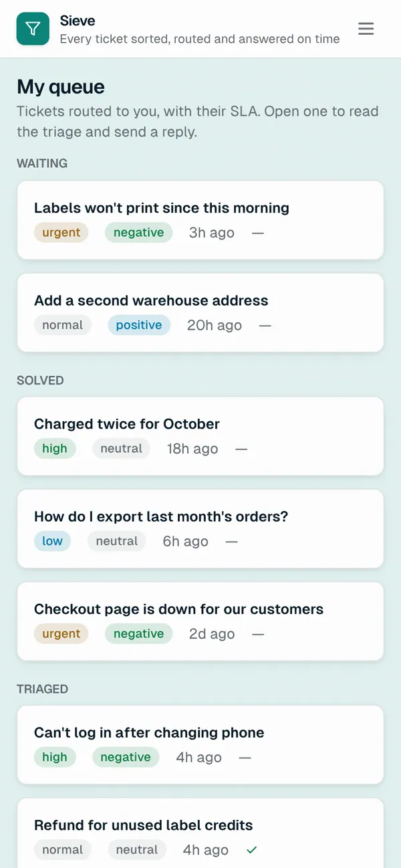The height and width of the screenshot is (868, 401).
Task: Open the hamburger menu
Action: click(366, 29)
